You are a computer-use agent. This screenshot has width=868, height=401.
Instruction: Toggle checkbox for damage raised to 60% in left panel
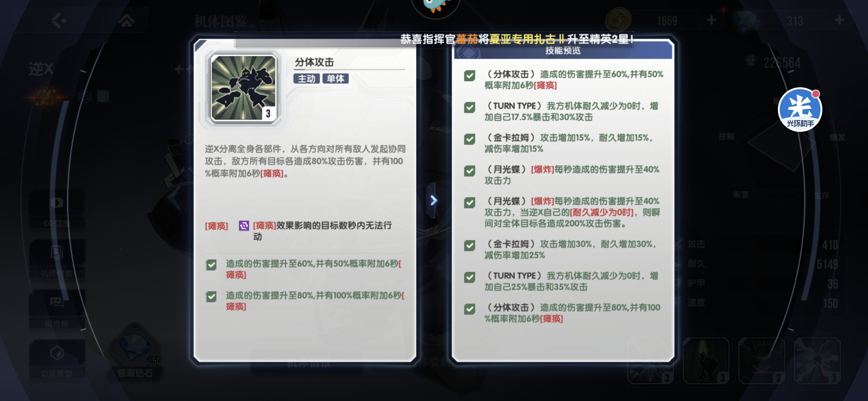coord(211,265)
